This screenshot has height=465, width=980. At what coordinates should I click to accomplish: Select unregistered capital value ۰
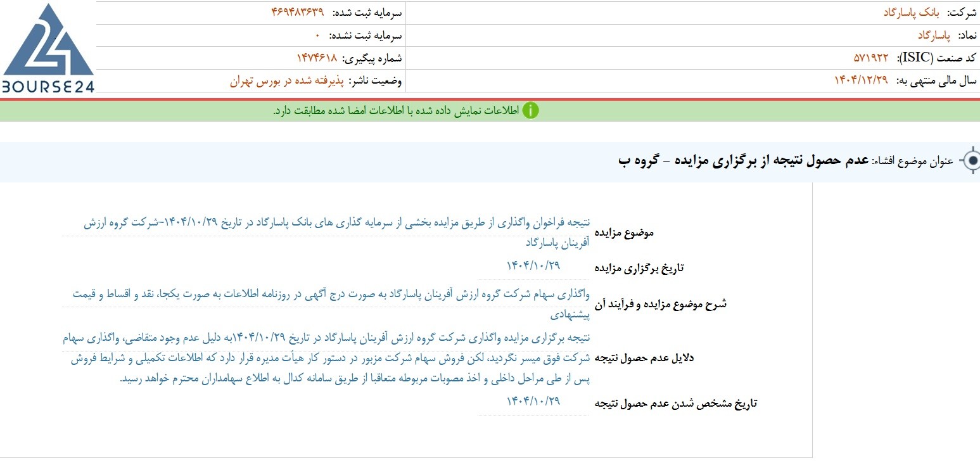coord(317,35)
